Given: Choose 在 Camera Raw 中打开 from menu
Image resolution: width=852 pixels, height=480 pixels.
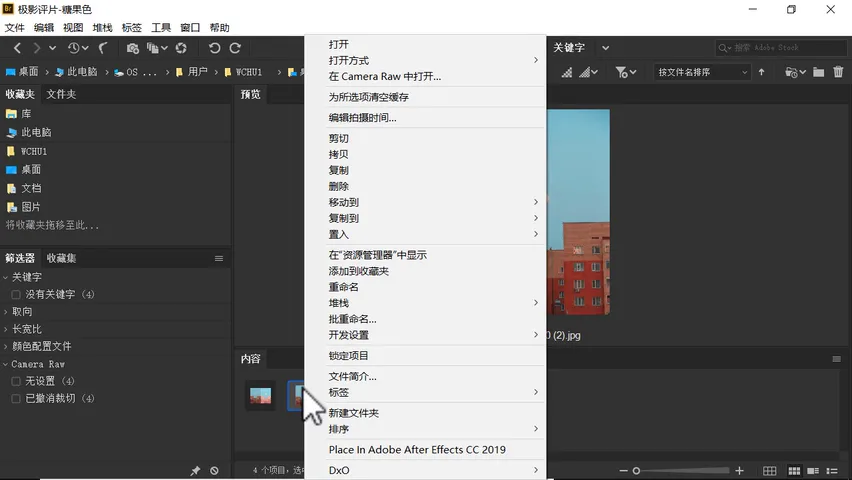Looking at the screenshot, I should point(385,77).
